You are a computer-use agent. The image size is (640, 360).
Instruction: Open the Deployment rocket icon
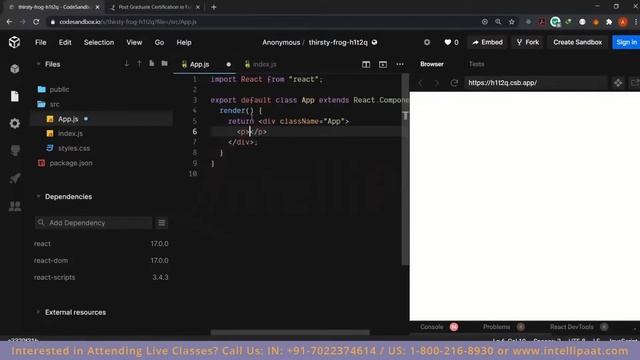pyautogui.click(x=15, y=178)
